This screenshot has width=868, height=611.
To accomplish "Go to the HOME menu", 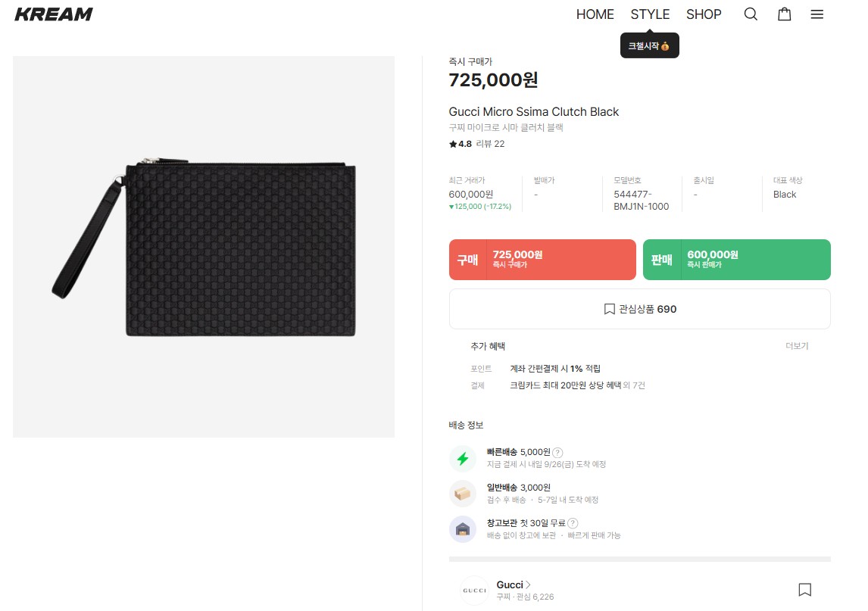I will [x=595, y=14].
